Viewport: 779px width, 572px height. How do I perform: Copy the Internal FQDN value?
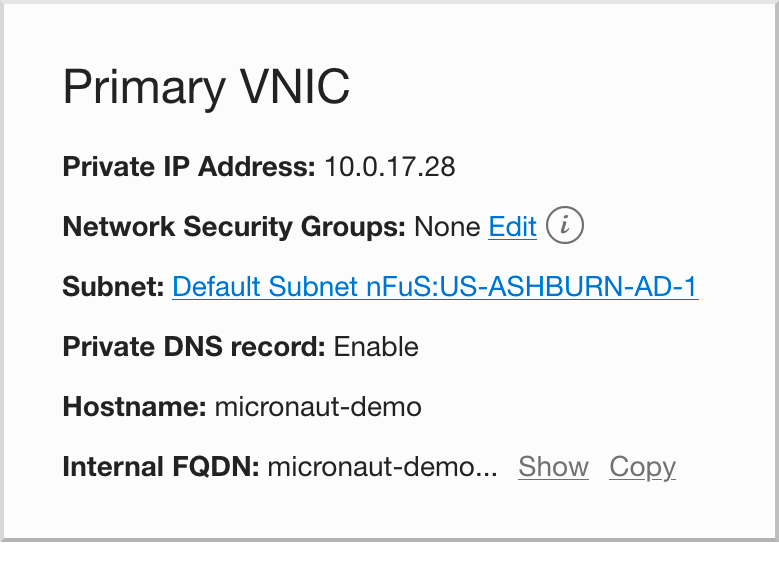pyautogui.click(x=642, y=467)
